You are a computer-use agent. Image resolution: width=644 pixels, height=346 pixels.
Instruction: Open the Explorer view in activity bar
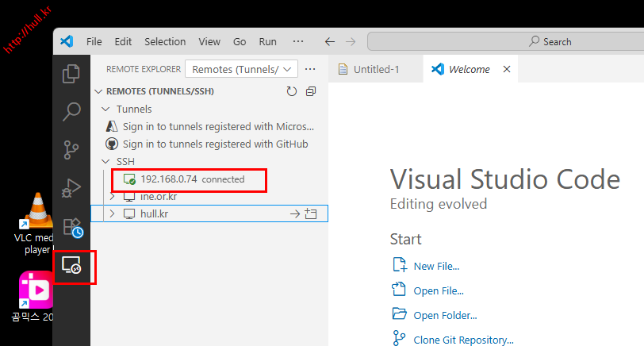click(71, 74)
